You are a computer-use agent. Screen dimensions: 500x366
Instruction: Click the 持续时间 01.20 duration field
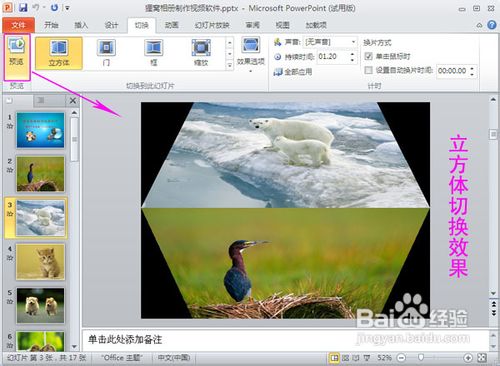(333, 57)
